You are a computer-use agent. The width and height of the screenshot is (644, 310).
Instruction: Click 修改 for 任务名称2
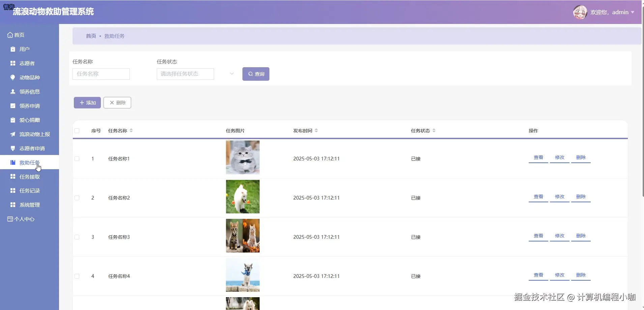click(x=560, y=197)
